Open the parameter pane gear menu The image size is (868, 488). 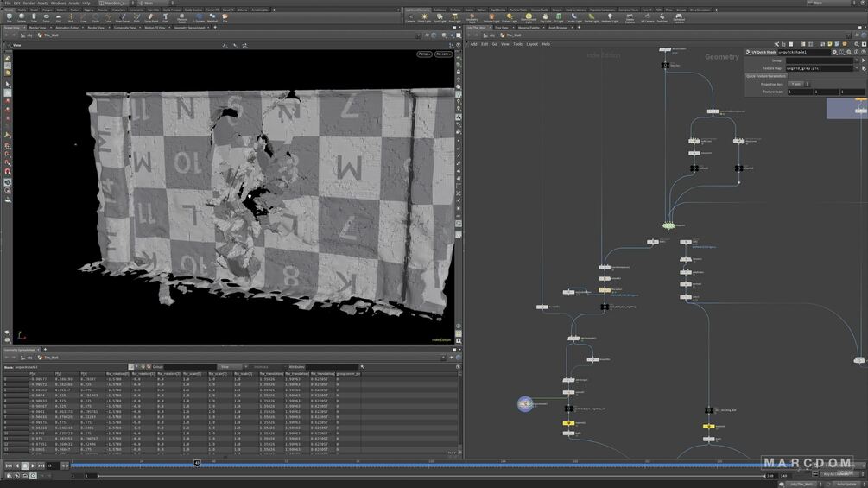pyautogui.click(x=834, y=52)
